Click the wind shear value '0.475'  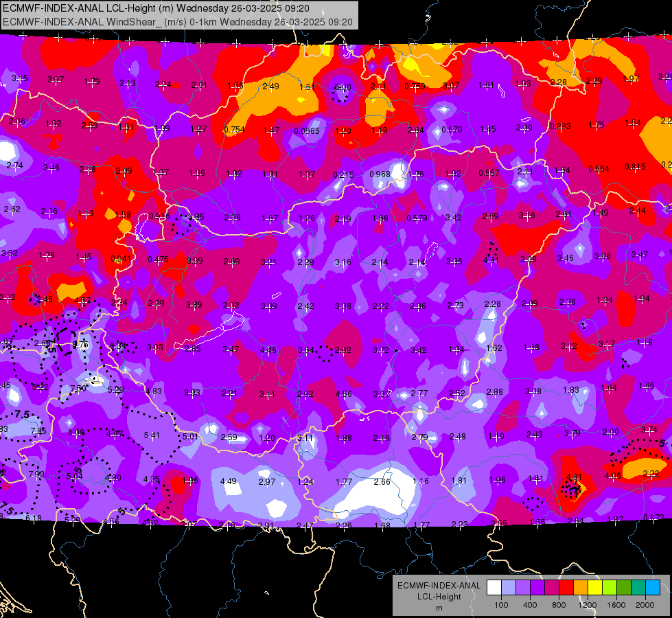point(158,260)
